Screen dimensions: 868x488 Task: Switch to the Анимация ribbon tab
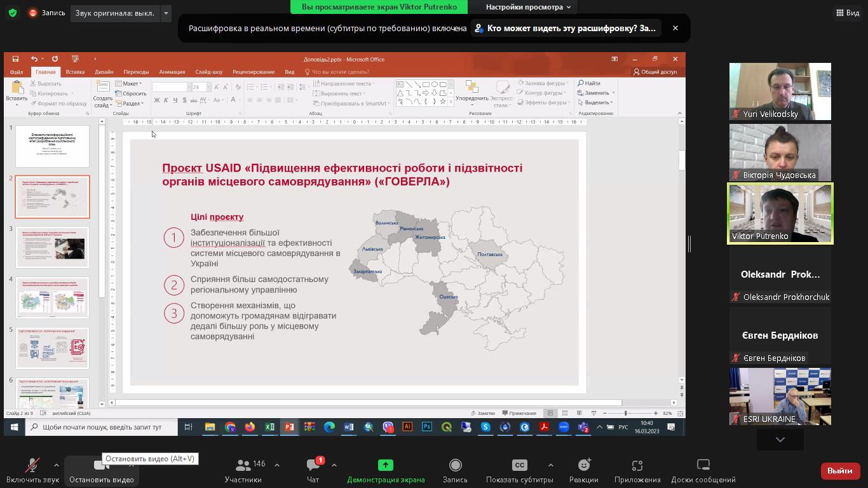click(x=172, y=72)
